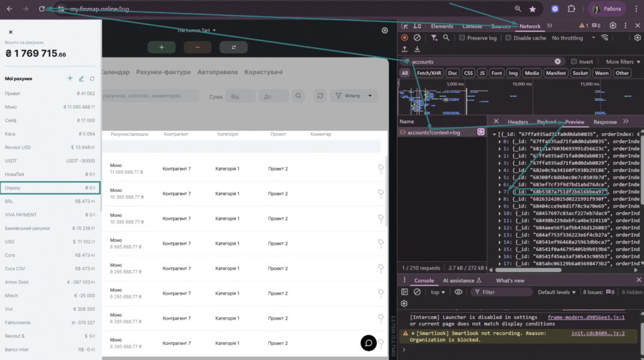Click the Від amount input field
The width and height of the screenshot is (644, 360).
(x=241, y=96)
